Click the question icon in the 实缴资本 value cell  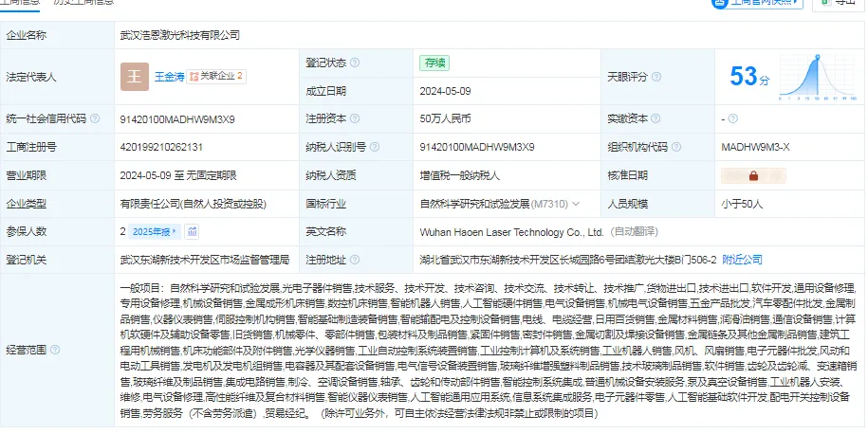(x=733, y=118)
